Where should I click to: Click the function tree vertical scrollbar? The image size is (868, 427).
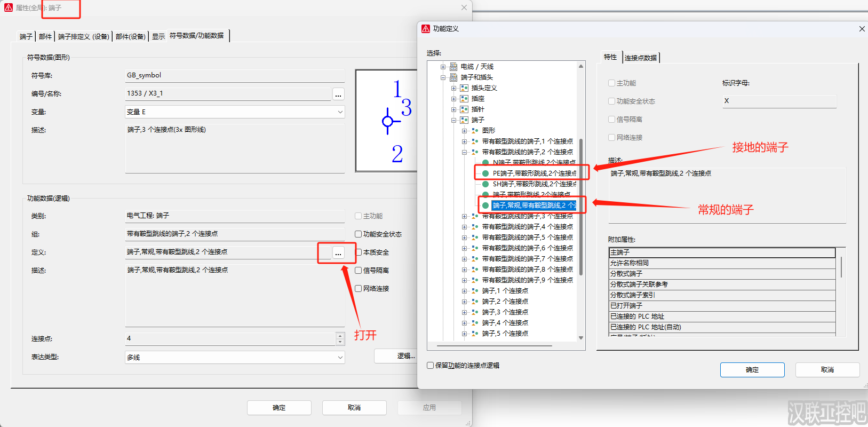(581, 203)
